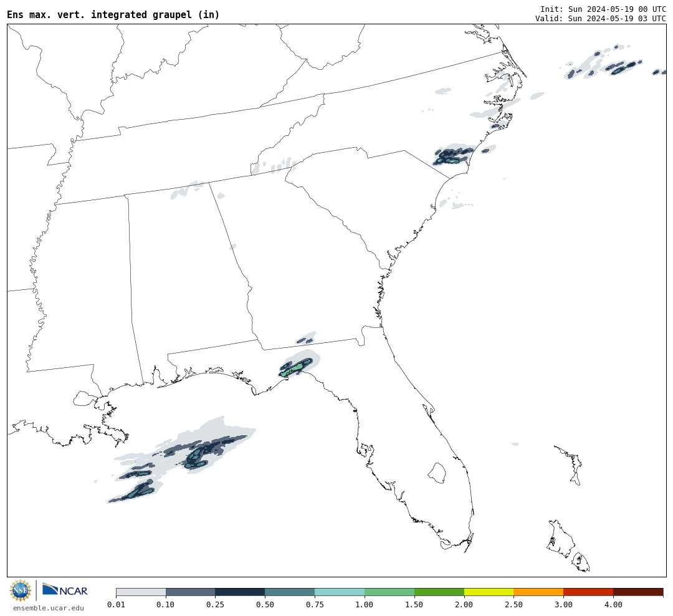The image size is (673, 616).
Task: Pick the light gray 0.01–0.10 colorbar swatch
Action: 141,592
